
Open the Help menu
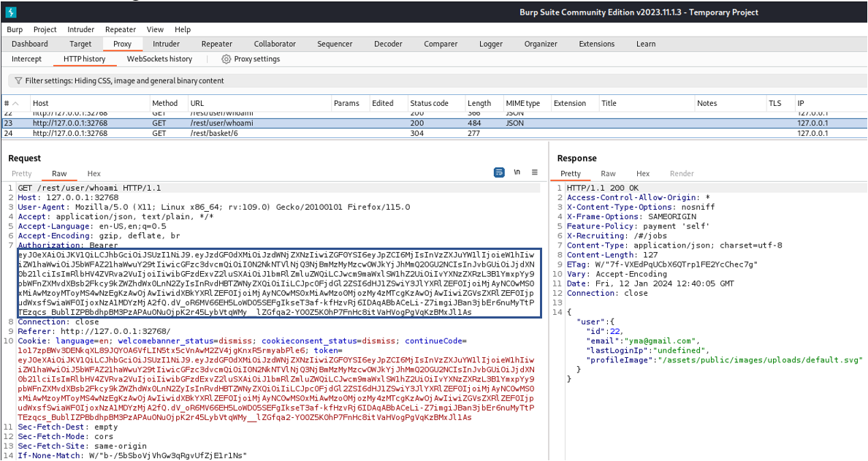click(x=183, y=29)
